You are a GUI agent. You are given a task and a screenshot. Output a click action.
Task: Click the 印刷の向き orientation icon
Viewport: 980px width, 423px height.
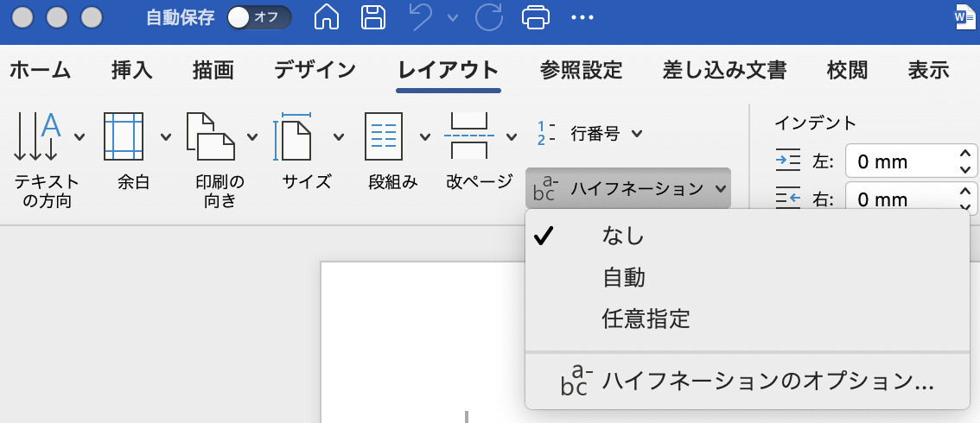pos(210,136)
